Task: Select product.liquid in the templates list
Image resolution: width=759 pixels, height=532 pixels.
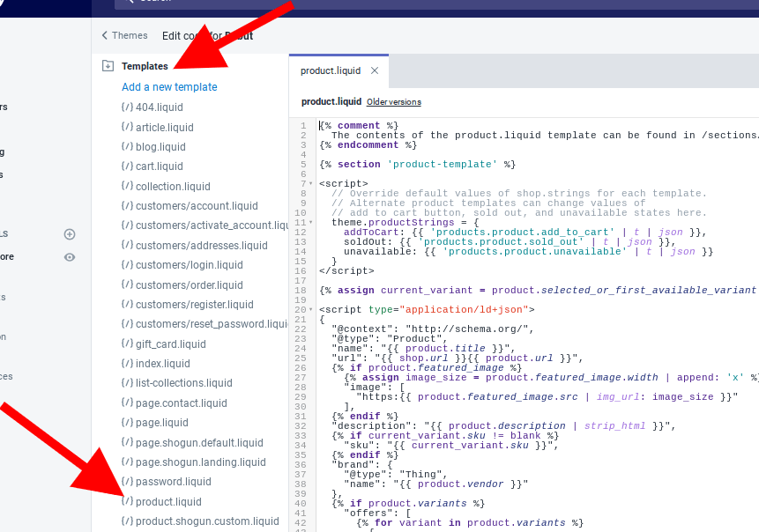Action: pos(161,501)
